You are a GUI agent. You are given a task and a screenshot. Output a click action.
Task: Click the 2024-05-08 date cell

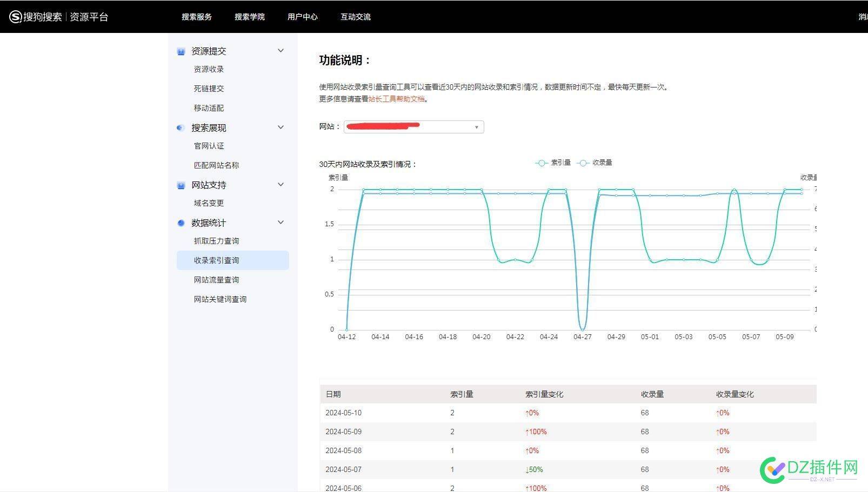point(343,450)
